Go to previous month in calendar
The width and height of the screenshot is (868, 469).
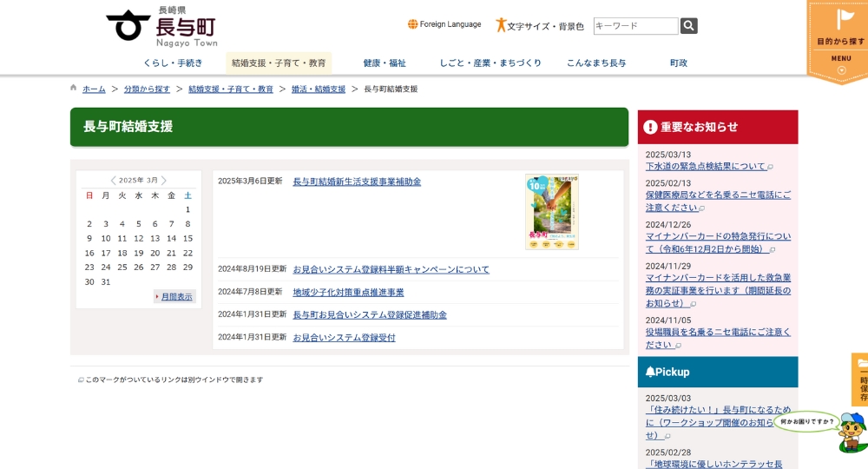point(113,181)
